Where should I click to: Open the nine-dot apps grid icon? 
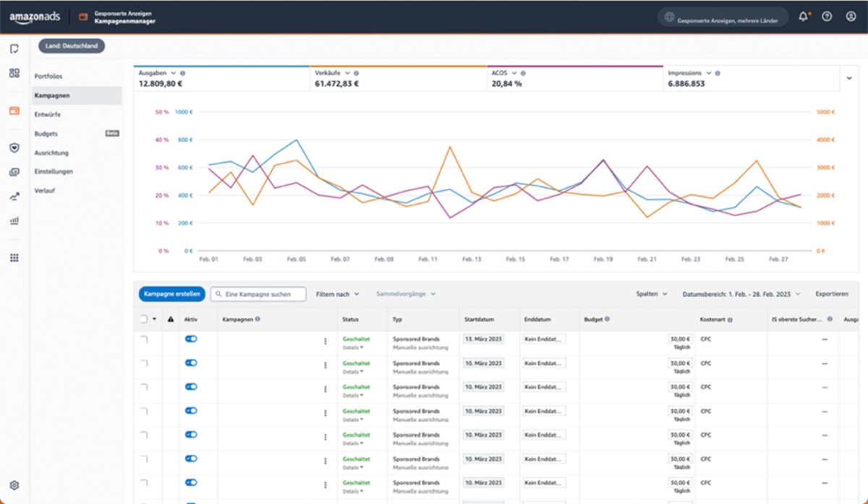(14, 257)
